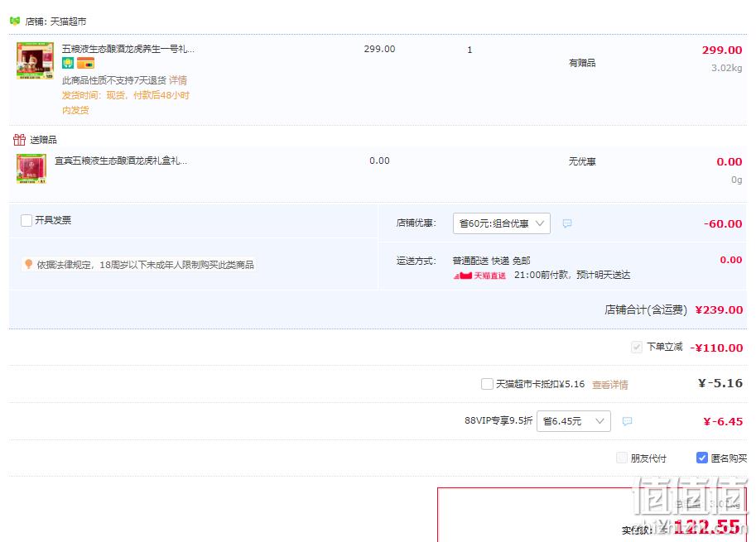Click the Tmall Supermarket store cat icon
Image resolution: width=756 pixels, height=542 pixels.
15,22
